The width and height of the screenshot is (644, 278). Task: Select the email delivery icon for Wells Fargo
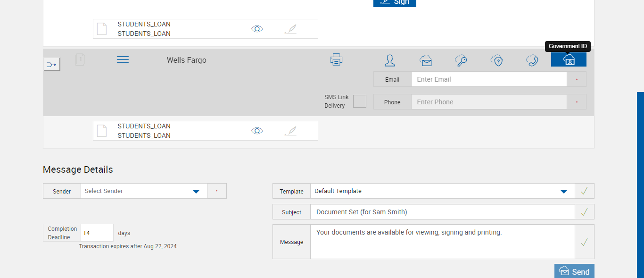pyautogui.click(x=426, y=60)
